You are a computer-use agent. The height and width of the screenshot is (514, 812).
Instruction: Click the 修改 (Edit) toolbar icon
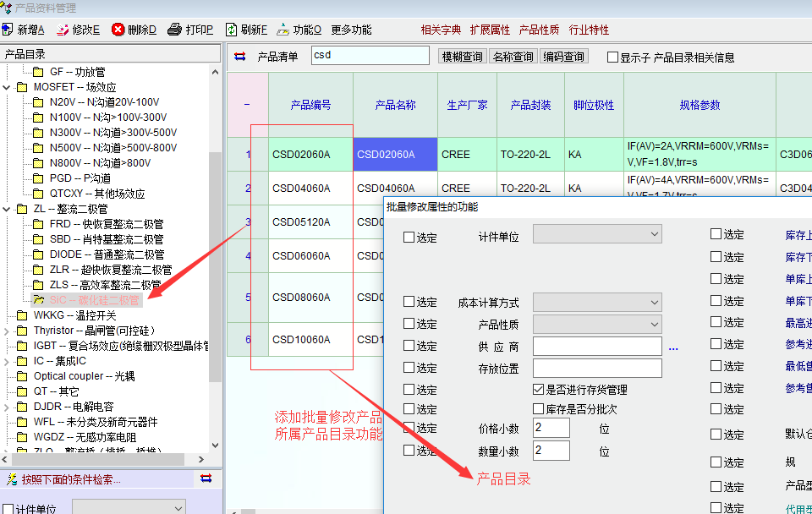pyautogui.click(x=63, y=30)
